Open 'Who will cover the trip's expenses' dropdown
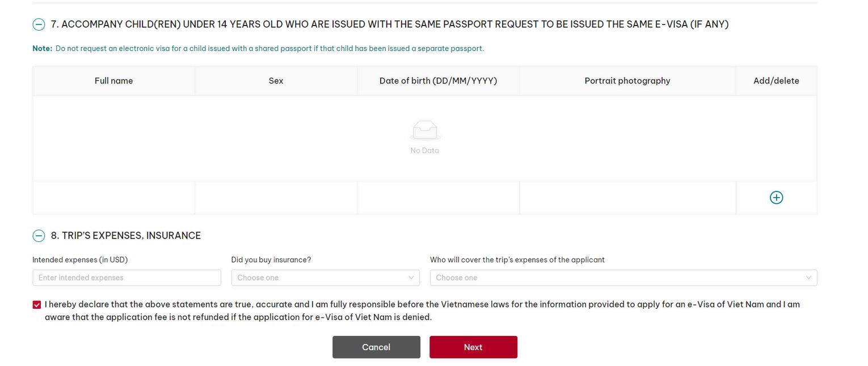The image size is (868, 366). (623, 278)
